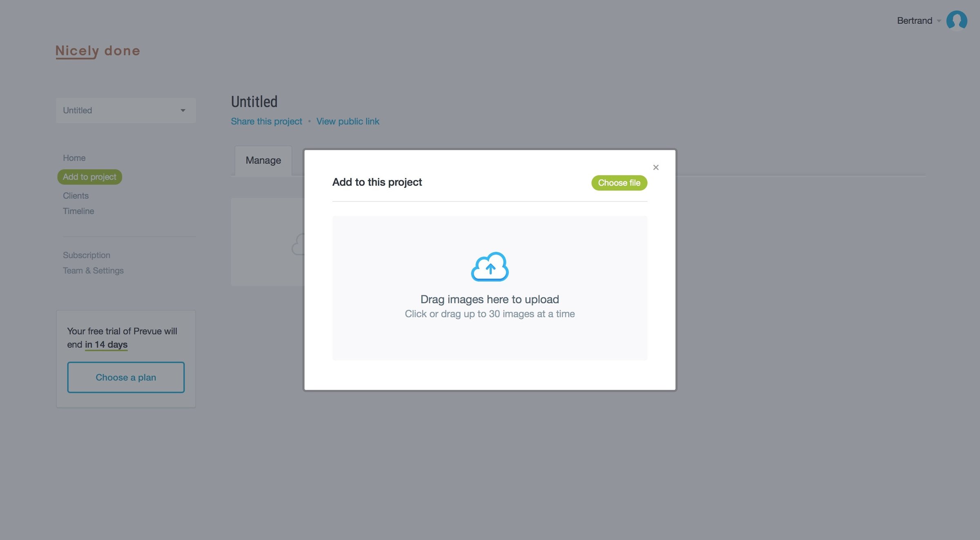The width and height of the screenshot is (980, 540).
Task: Open Bertrand's profile avatar
Action: tap(956, 20)
